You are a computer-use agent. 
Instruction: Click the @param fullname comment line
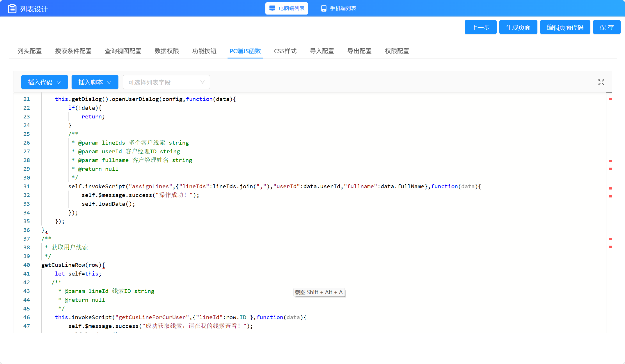tap(132, 160)
